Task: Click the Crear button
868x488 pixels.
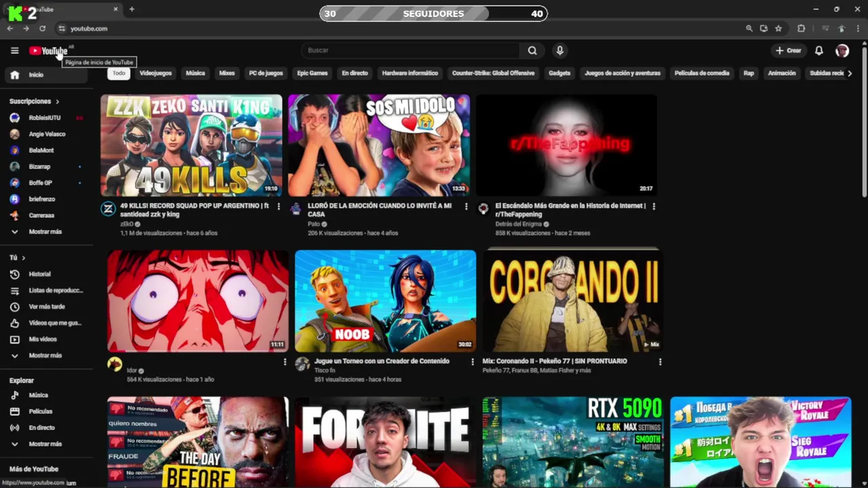Action: [x=788, y=50]
